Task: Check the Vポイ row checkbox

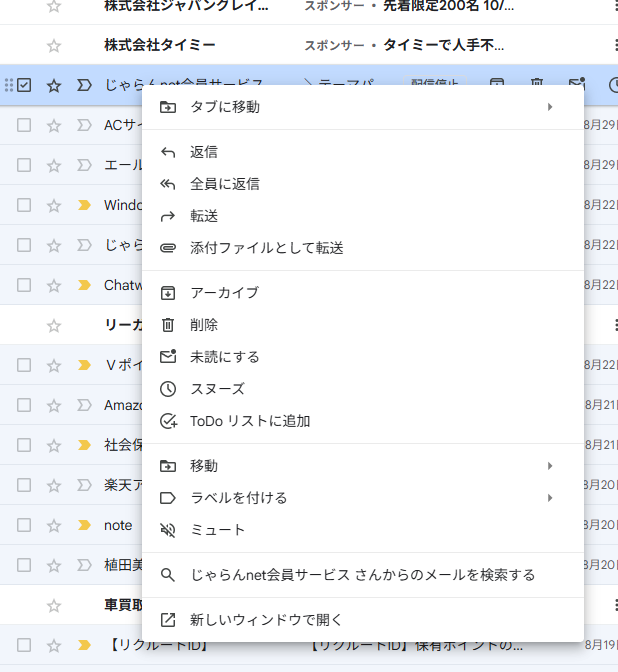Action: pyautogui.click(x=24, y=365)
